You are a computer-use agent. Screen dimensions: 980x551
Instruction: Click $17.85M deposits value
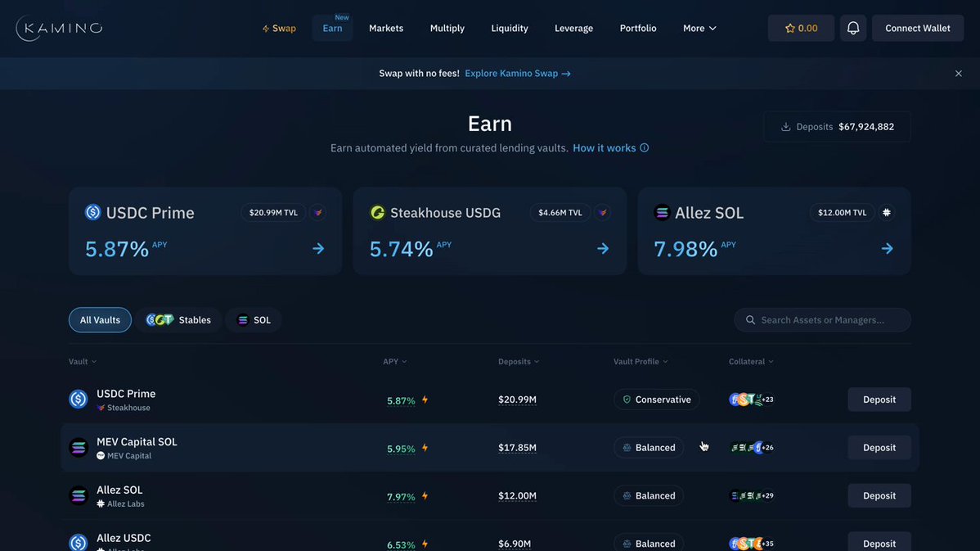pos(517,447)
